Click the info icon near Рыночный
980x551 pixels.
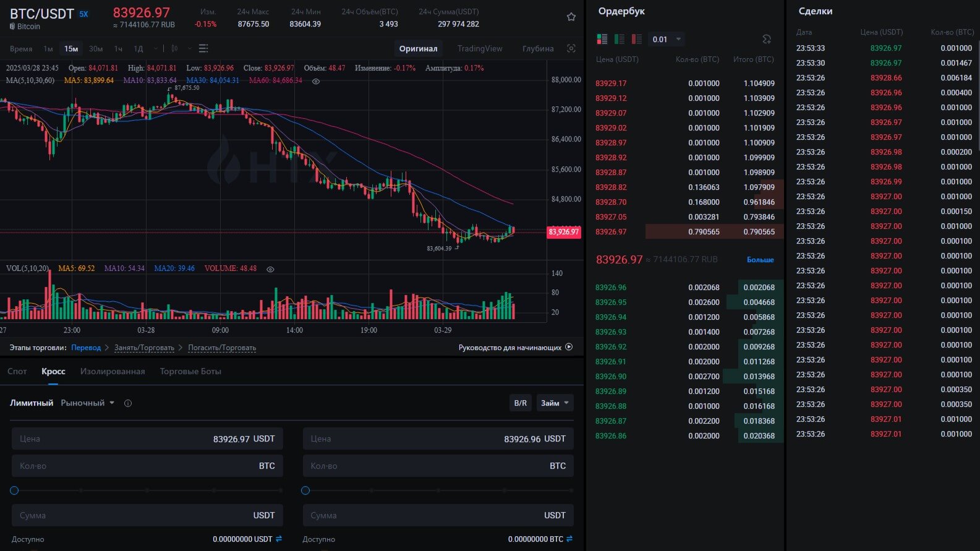(x=128, y=403)
